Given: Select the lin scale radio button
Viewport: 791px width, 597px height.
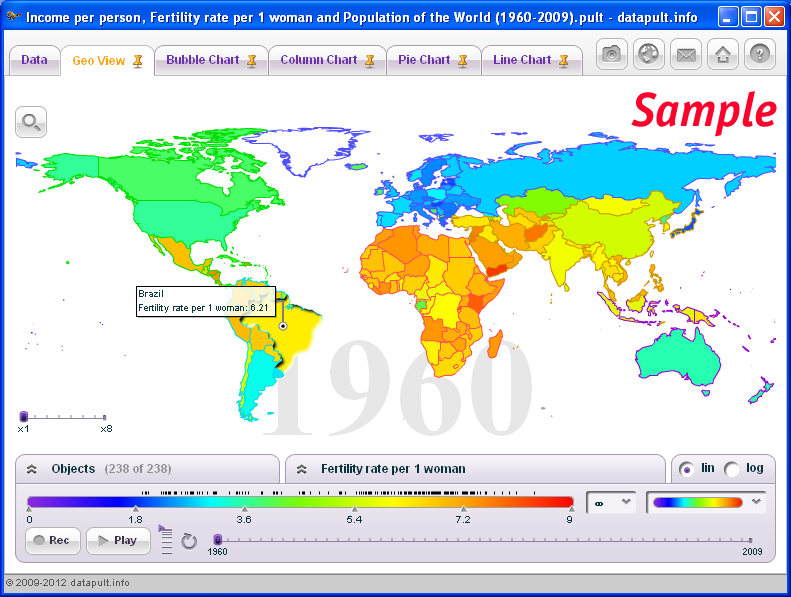Looking at the screenshot, I should pos(686,469).
